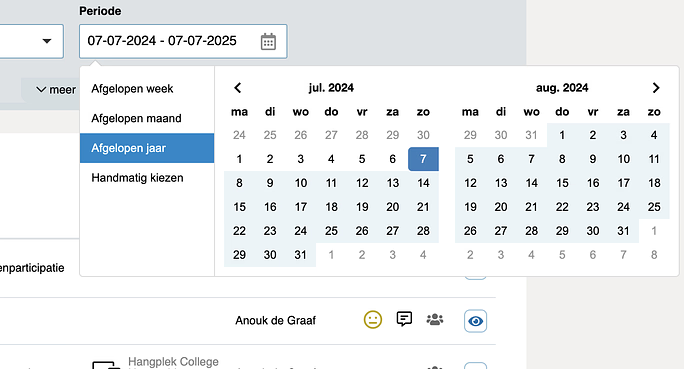This screenshot has width=684, height=369.
Task: Open the calendar icon in Periode field
Action: 268,42
